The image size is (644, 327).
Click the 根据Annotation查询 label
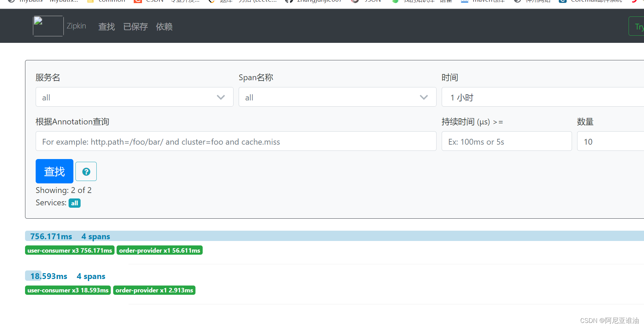(x=72, y=122)
